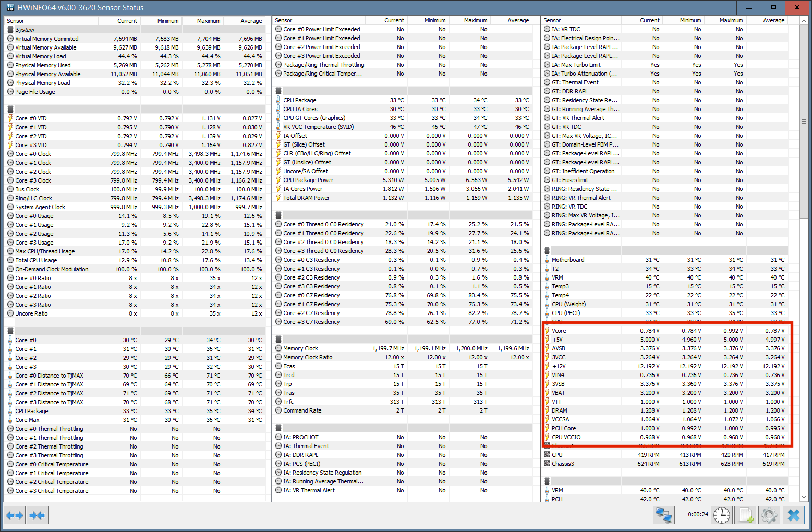
Task: Select the Virtual Memory Commited row
Action: 135,39
